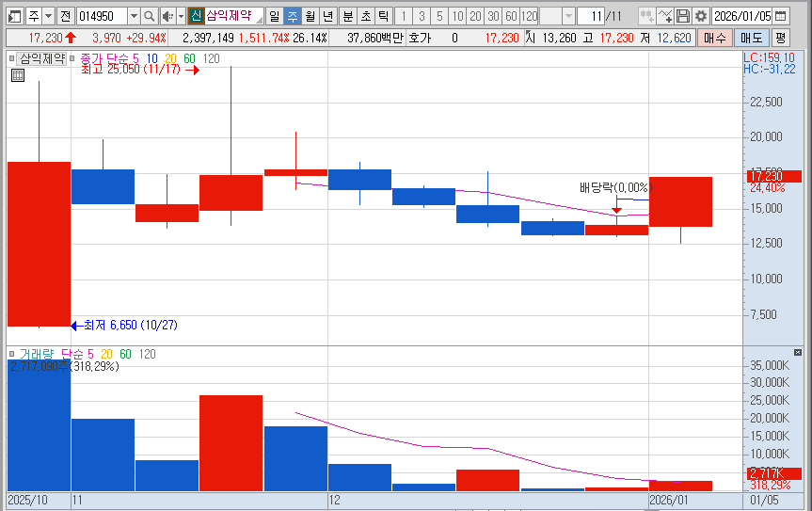Click the red 17,230 price axis tag
Viewport: 812px width, 511px height.
tap(774, 176)
